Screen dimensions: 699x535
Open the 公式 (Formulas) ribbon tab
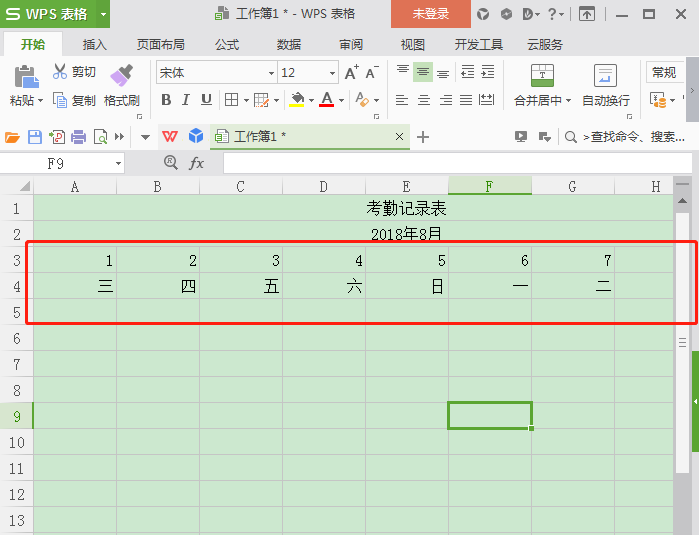[227, 45]
